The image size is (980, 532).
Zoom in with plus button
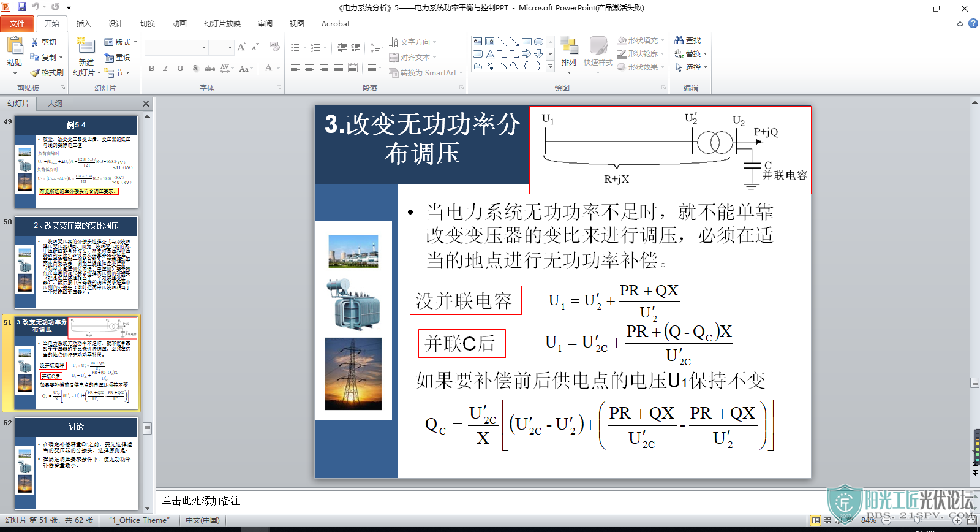pos(957,520)
